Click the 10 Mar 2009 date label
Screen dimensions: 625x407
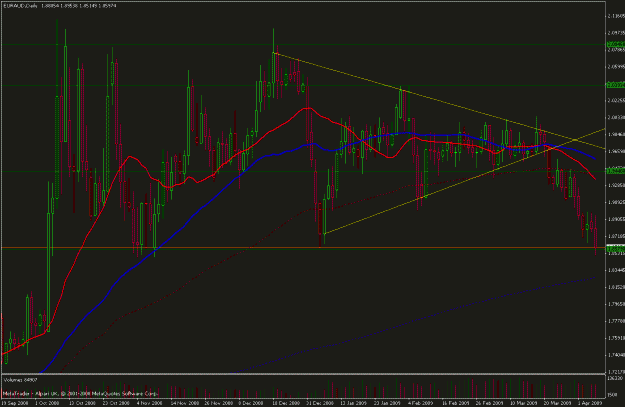tap(524, 403)
